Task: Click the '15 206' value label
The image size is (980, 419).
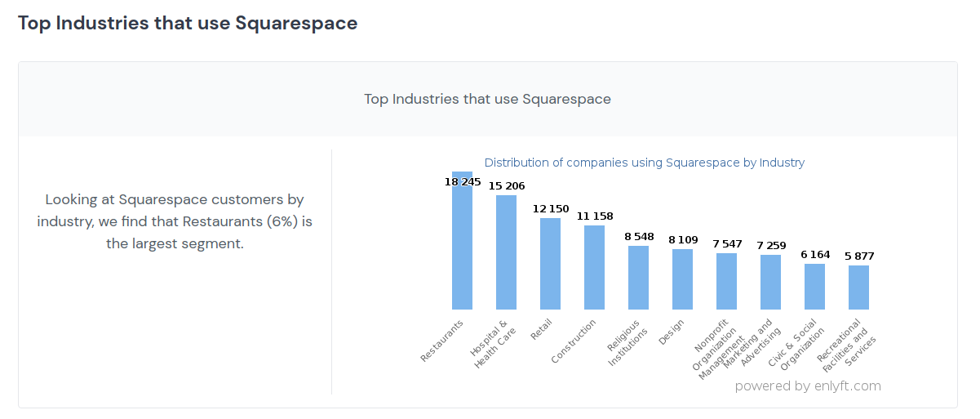Action: 507,186
